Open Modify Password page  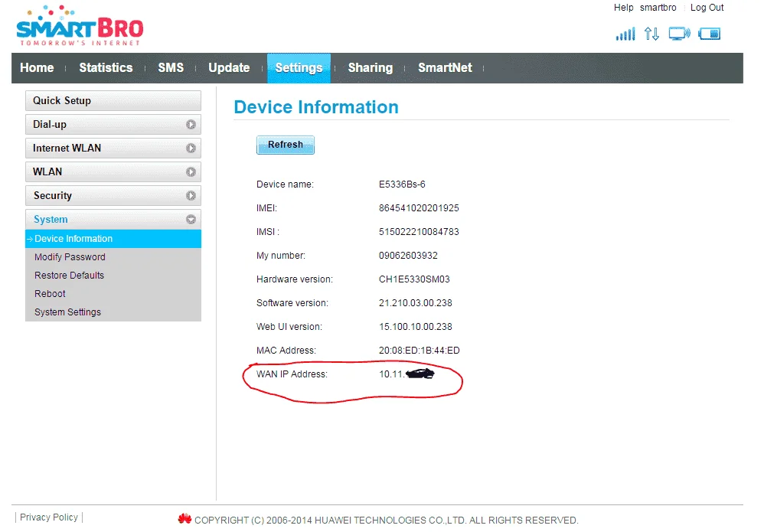[70, 257]
